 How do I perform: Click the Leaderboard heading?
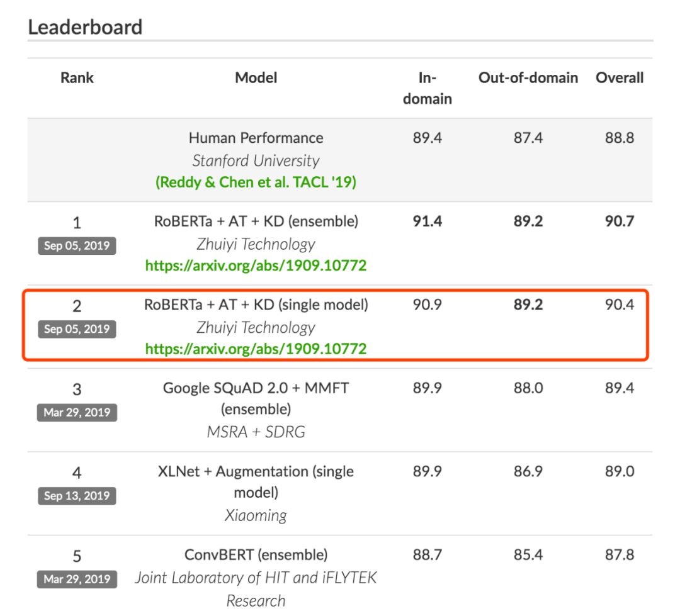(x=85, y=27)
